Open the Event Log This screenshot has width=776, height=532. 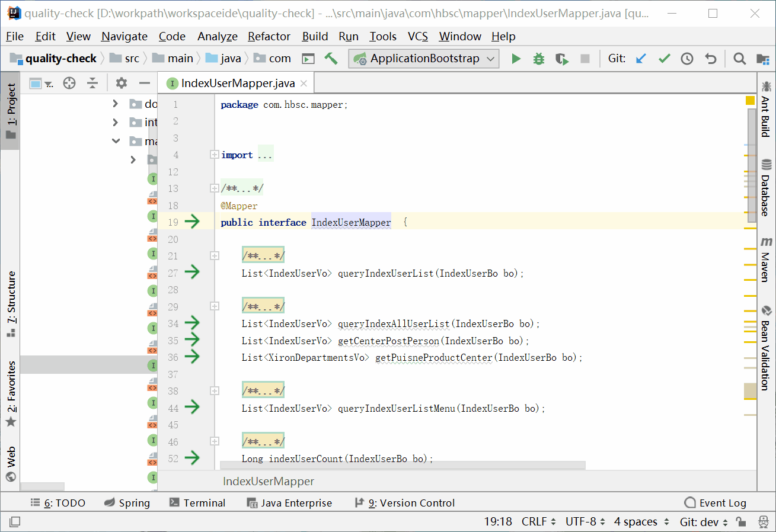coord(715,503)
